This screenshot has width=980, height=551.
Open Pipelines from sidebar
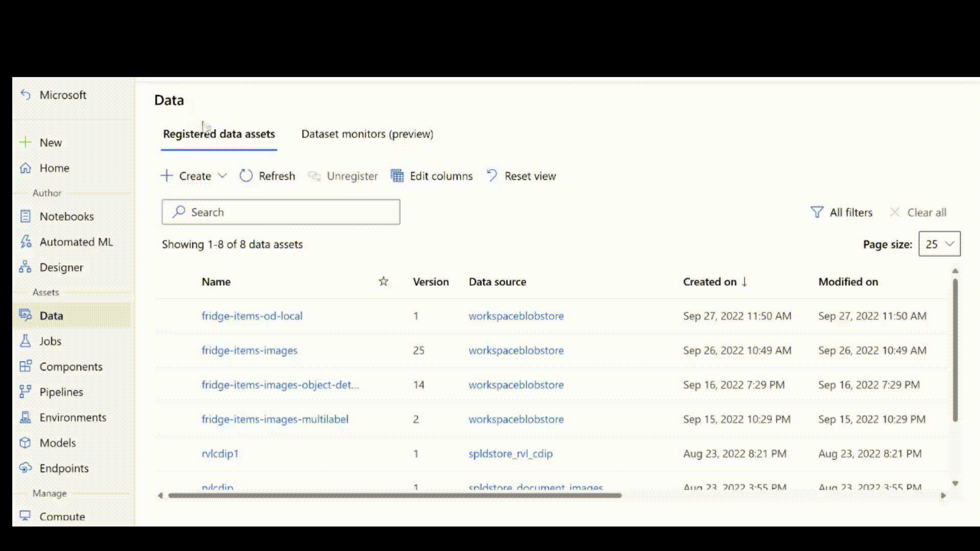click(61, 391)
